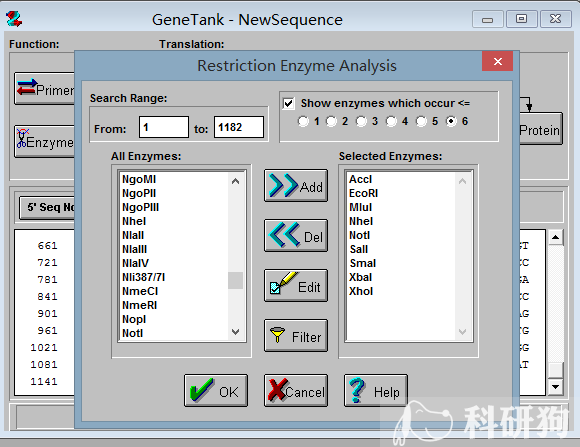Select EcoRI in the Selected Enzymes list

pos(363,193)
